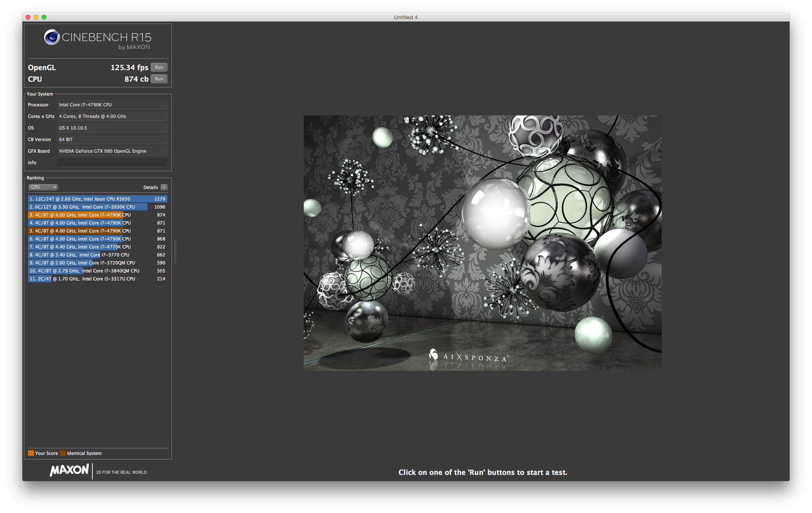Click the 3D FOR THE REAL WORLD tagline
The height and width of the screenshot is (513, 812).
[121, 472]
